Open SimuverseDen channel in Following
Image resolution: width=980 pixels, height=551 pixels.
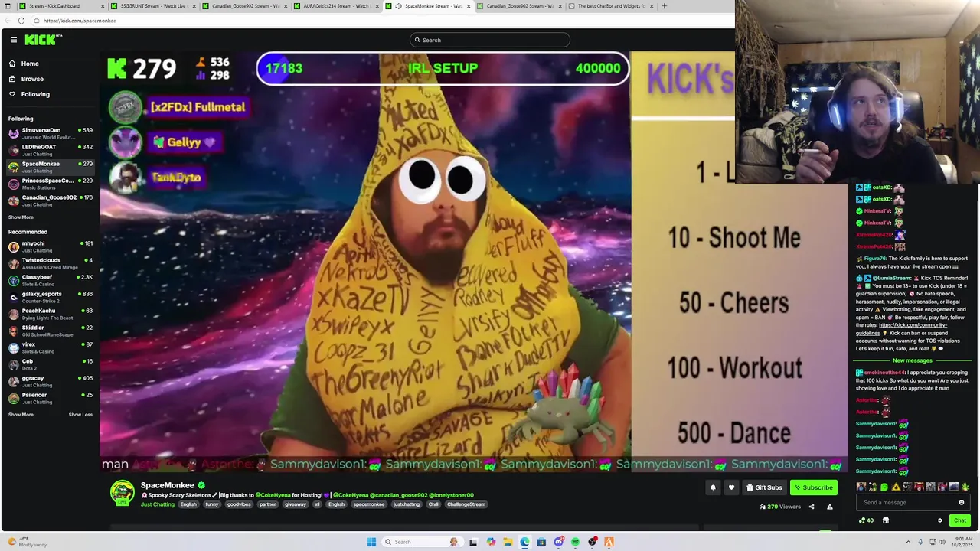point(50,133)
